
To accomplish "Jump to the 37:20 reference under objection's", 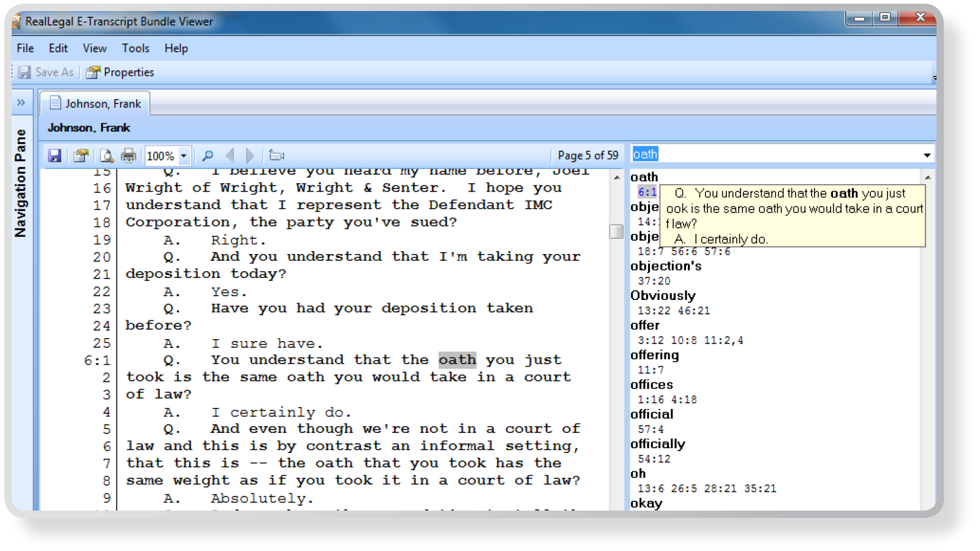I will 654,281.
